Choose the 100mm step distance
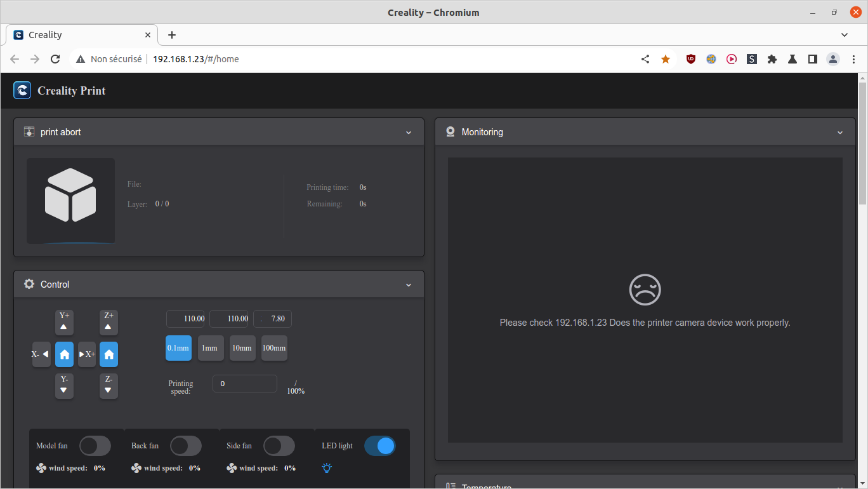 point(274,348)
